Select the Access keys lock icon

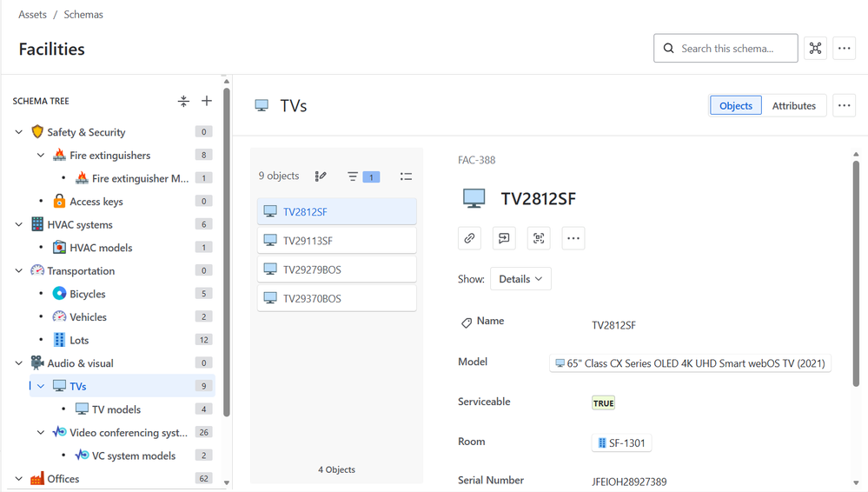coord(59,201)
